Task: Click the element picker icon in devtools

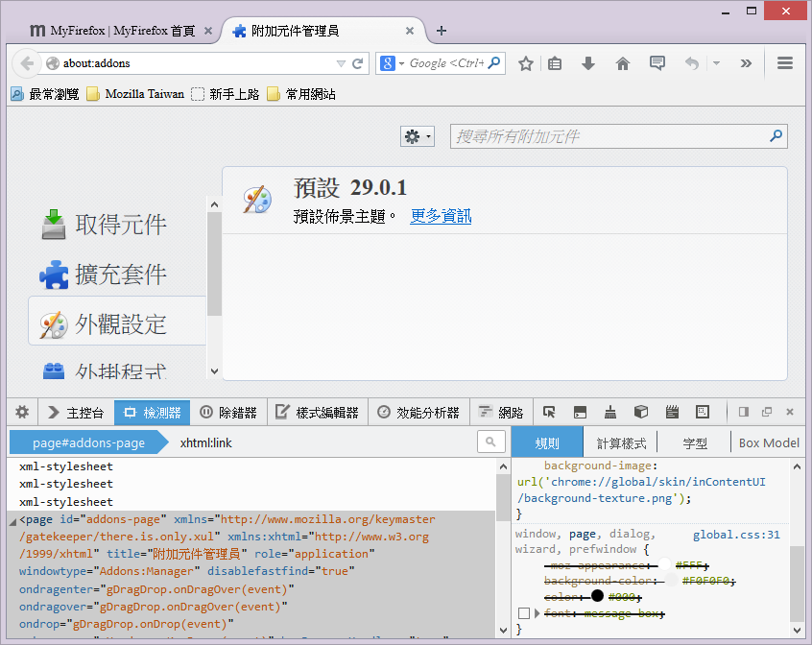Action: click(549, 413)
